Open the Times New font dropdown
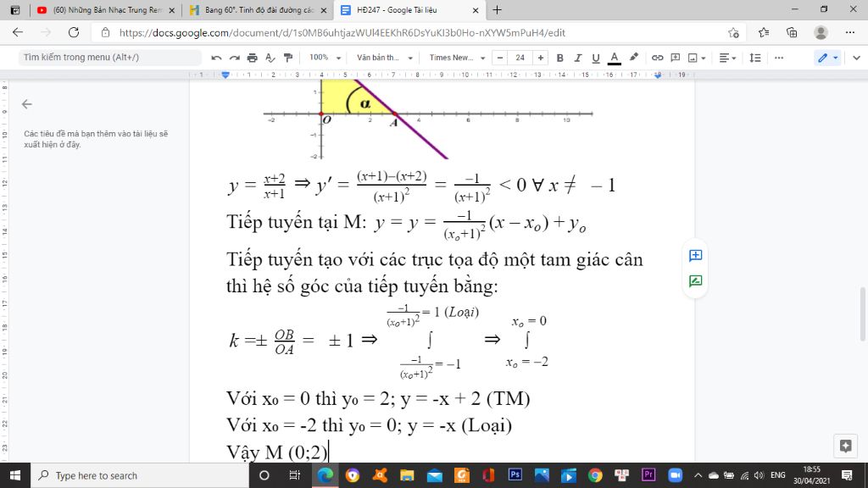This screenshot has height=488, width=868. click(x=457, y=58)
